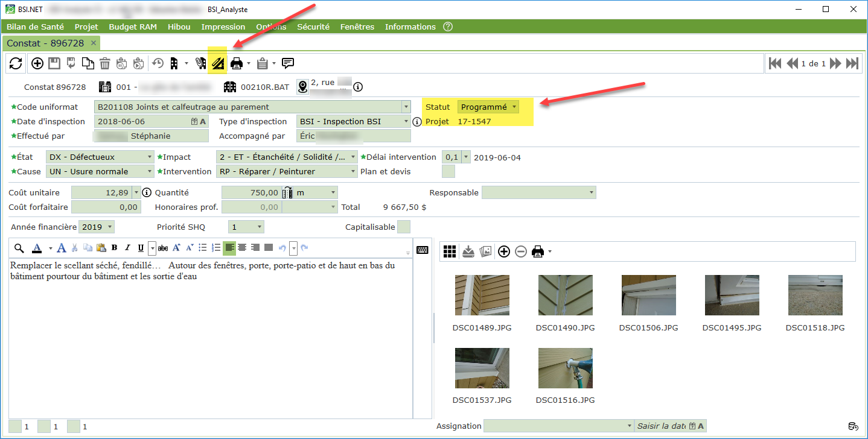Click the map location pin icon
This screenshot has width=868, height=439.
[x=302, y=87]
